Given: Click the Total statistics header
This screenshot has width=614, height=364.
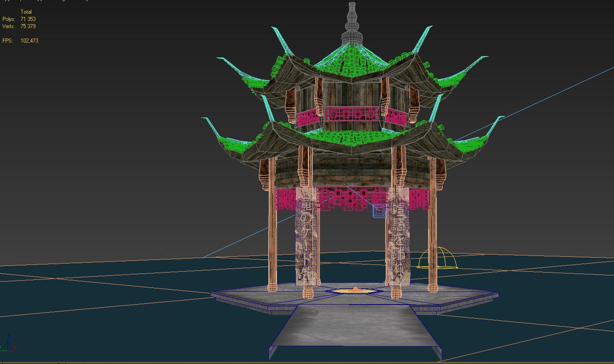Looking at the screenshot, I should 26,12.
